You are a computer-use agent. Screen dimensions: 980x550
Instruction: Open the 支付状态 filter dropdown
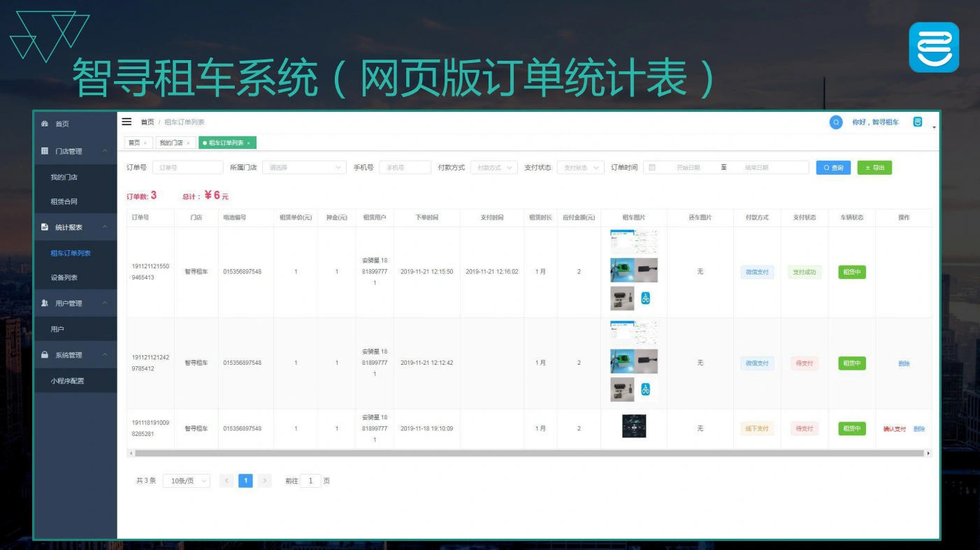pos(580,168)
